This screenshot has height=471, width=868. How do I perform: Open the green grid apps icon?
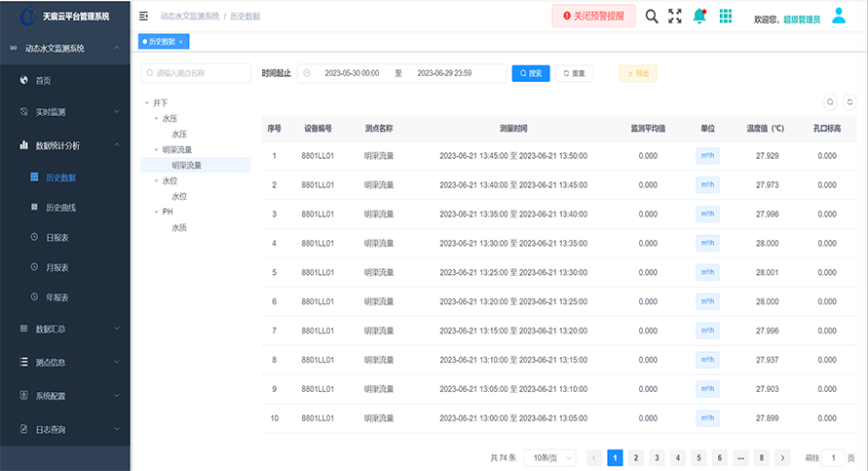726,17
